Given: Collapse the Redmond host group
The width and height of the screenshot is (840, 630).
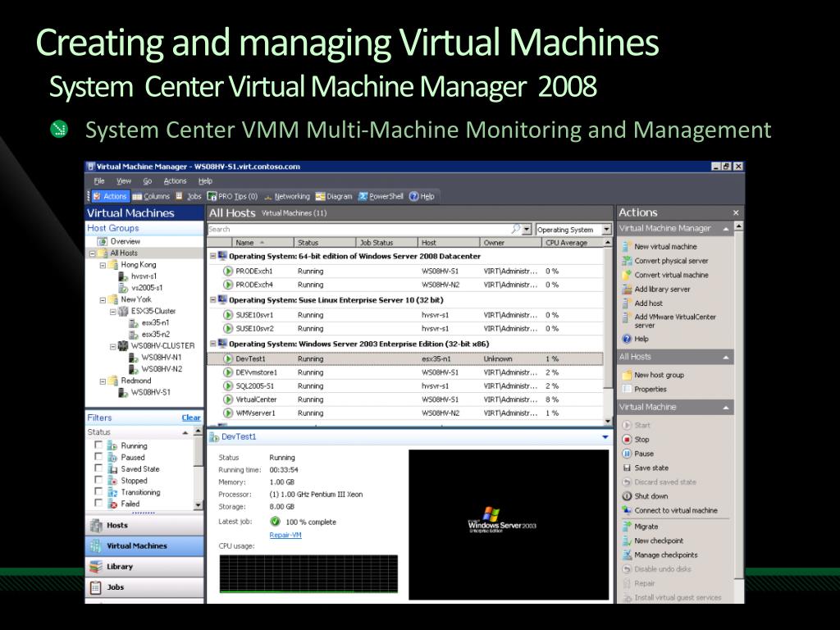Looking at the screenshot, I should pos(103,381).
